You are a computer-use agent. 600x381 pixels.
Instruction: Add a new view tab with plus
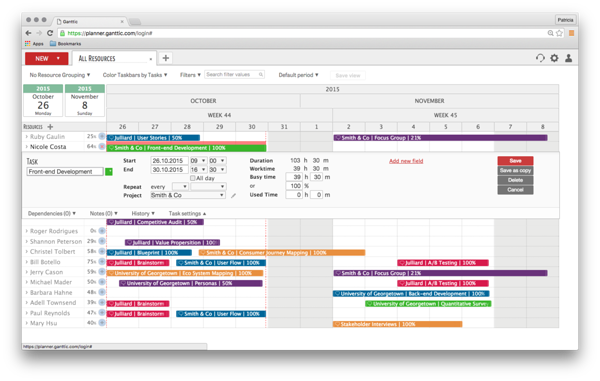click(x=166, y=58)
